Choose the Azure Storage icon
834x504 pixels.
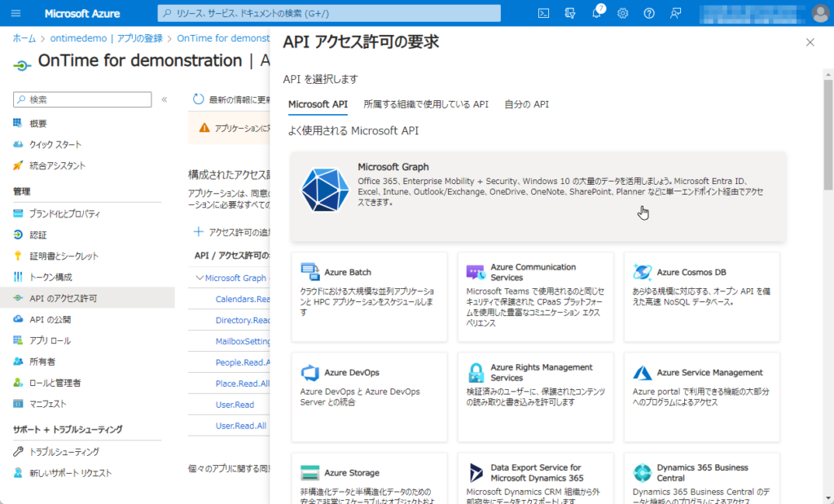pyautogui.click(x=309, y=472)
